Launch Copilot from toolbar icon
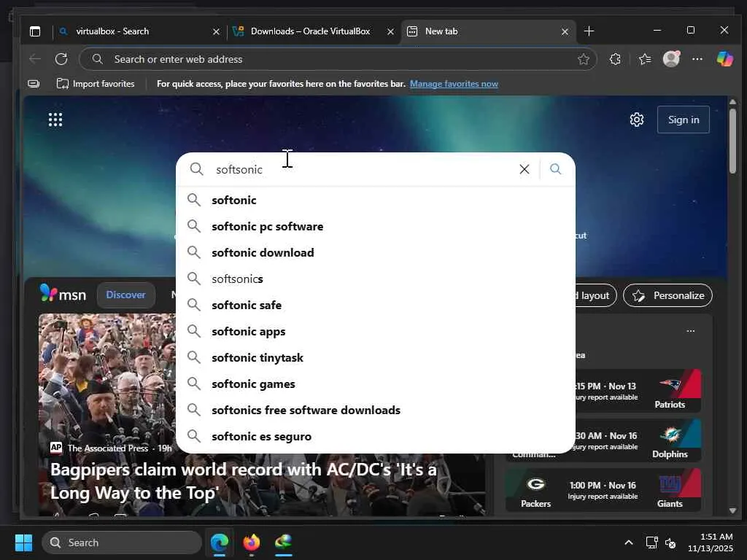 click(724, 58)
